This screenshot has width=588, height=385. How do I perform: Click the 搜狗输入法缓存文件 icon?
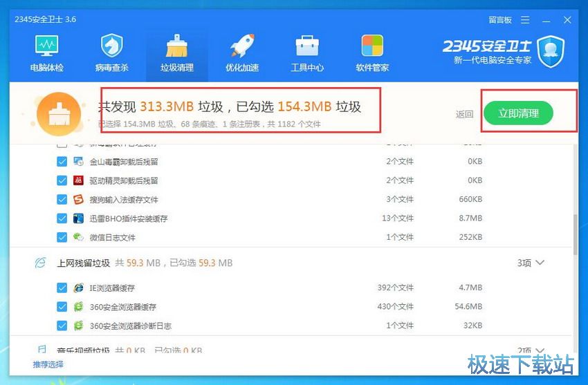point(78,199)
